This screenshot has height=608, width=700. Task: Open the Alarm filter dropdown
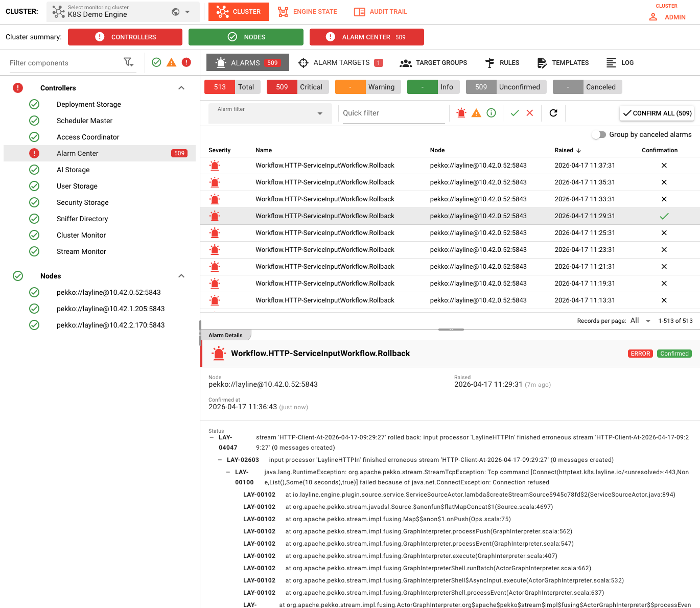270,113
